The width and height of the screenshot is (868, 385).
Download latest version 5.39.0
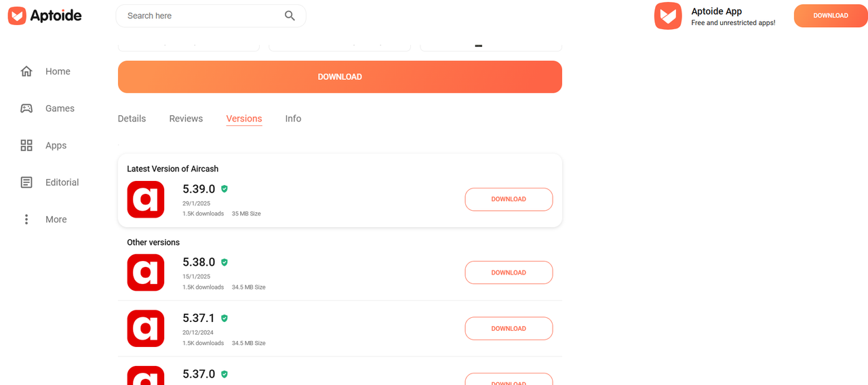(x=509, y=199)
